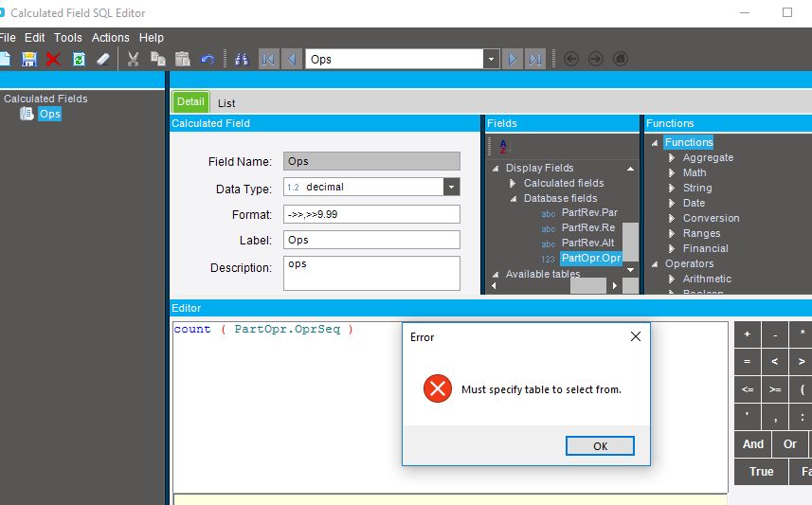Select the Detail tab
The height and width of the screenshot is (505, 812).
[x=190, y=101]
